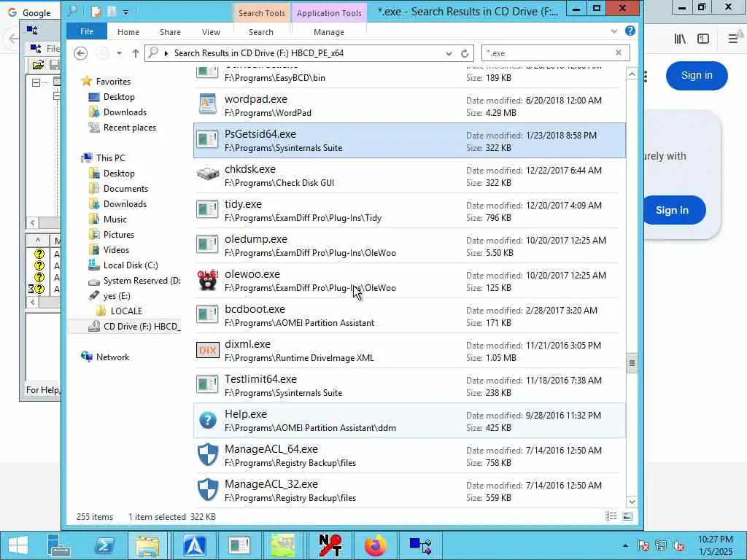Open Firefox from the taskbar
This screenshot has width=747, height=560.
[x=376, y=545]
